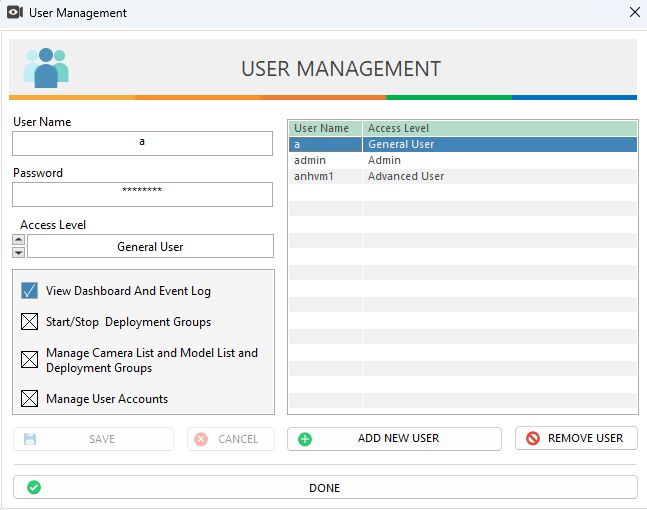Viewport: 647px width, 510px height.
Task: Toggle View Dashboard And Event Log checkbox
Action: tap(29, 291)
